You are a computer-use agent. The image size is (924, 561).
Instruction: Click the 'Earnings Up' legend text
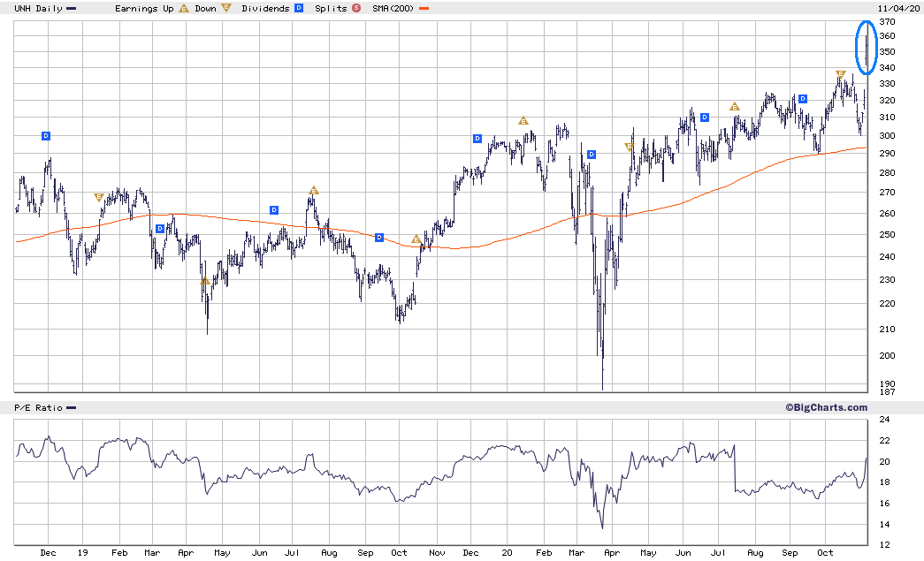point(144,8)
